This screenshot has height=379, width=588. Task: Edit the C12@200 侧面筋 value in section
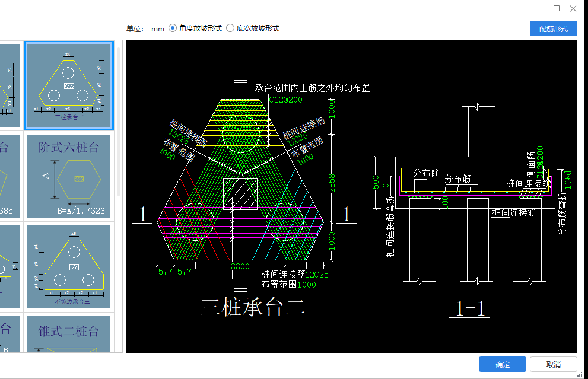540,163
